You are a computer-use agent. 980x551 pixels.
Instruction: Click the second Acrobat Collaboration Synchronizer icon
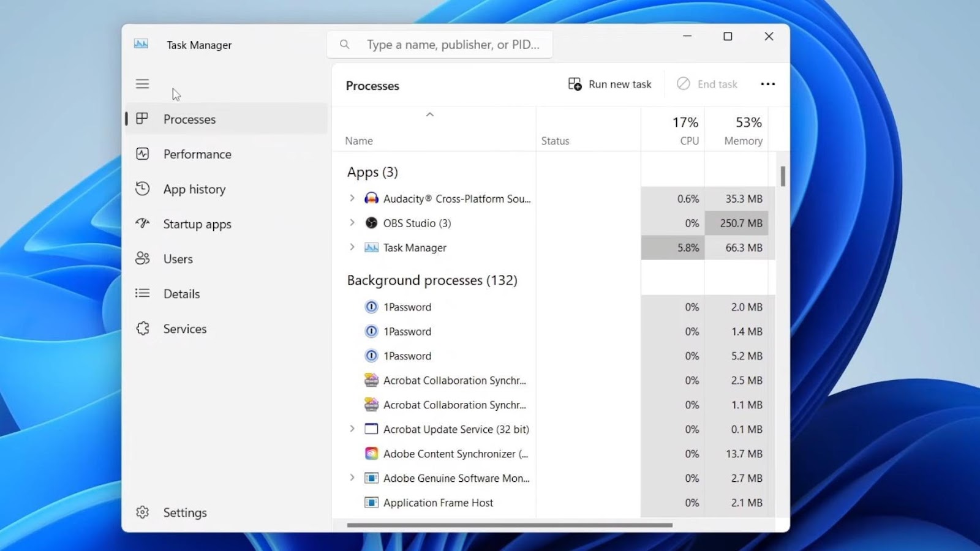click(x=371, y=405)
